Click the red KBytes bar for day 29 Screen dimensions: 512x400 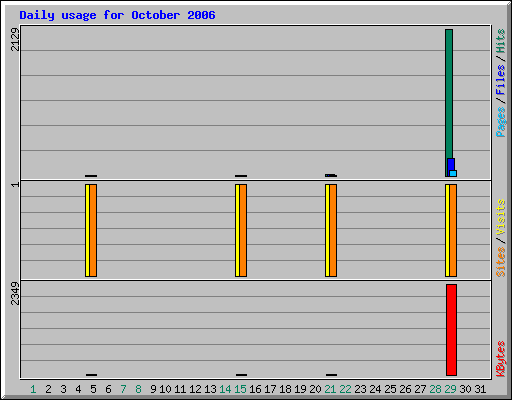coord(451,330)
